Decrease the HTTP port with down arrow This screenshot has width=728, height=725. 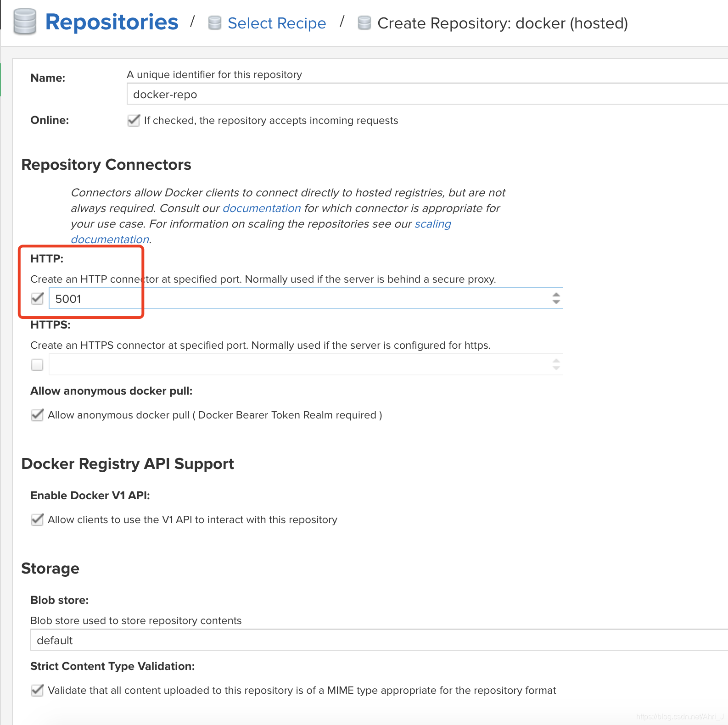click(556, 302)
